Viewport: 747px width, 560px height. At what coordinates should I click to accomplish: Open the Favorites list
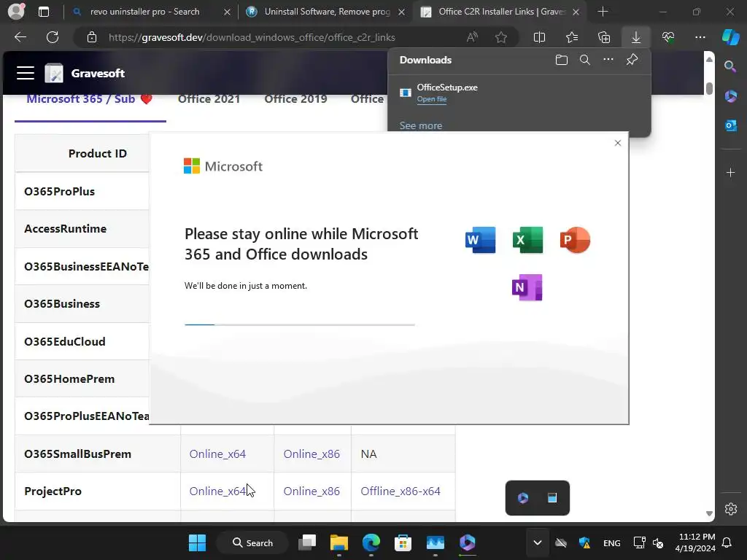[572, 37]
